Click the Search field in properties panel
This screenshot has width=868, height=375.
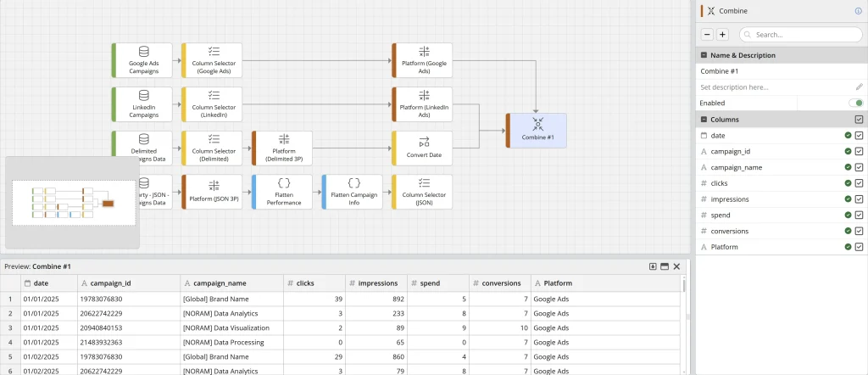point(801,34)
